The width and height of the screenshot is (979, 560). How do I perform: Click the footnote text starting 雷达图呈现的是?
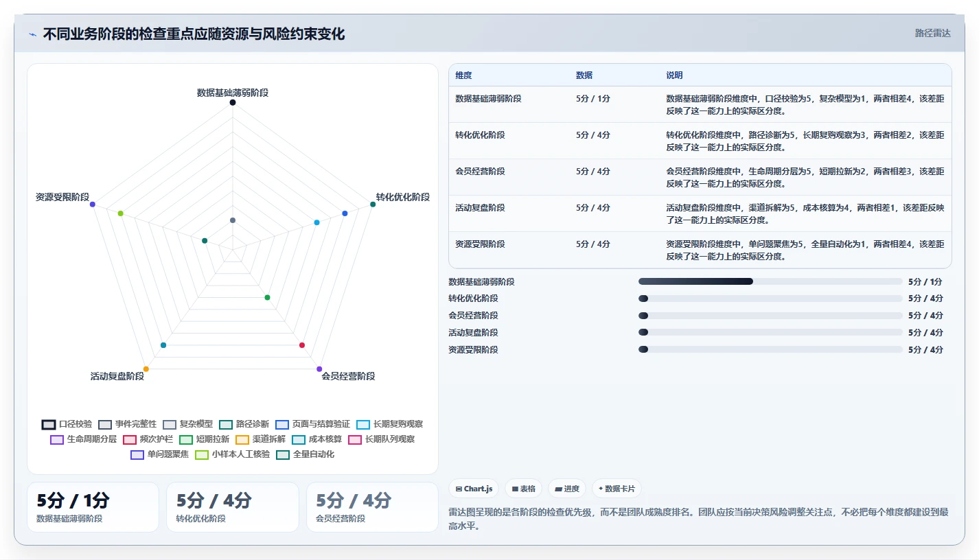tap(698, 520)
